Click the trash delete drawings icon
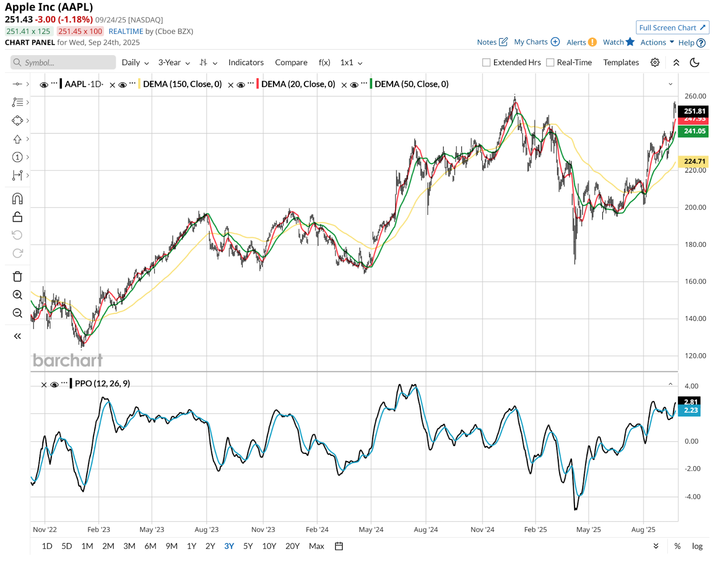This screenshot has height=565, width=728. point(17,276)
